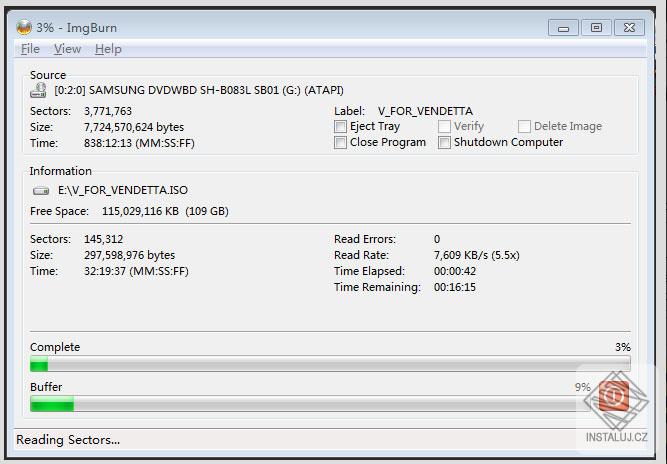Click the Reading Sectors status bar text
667x464 pixels.
(68, 440)
